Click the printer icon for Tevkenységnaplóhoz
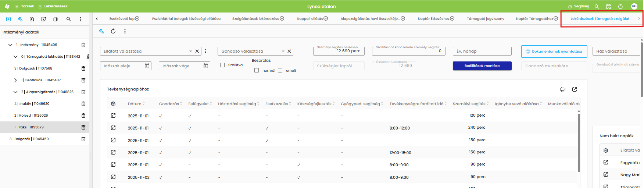The width and height of the screenshot is (644, 188). point(563,89)
